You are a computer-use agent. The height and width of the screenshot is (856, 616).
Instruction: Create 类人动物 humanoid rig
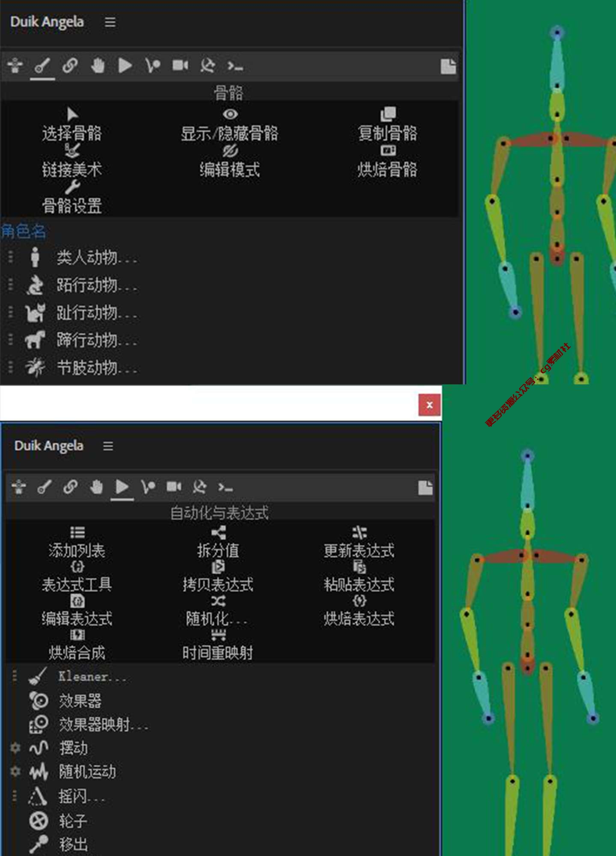click(97, 258)
